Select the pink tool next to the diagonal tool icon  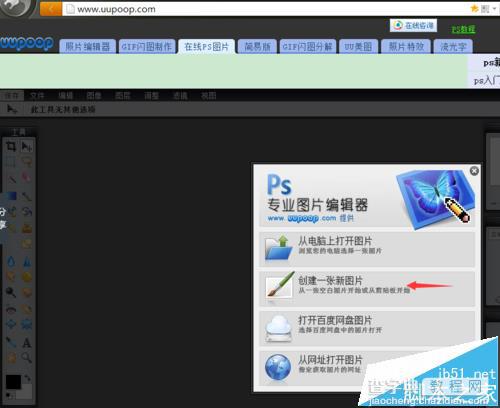27,177
